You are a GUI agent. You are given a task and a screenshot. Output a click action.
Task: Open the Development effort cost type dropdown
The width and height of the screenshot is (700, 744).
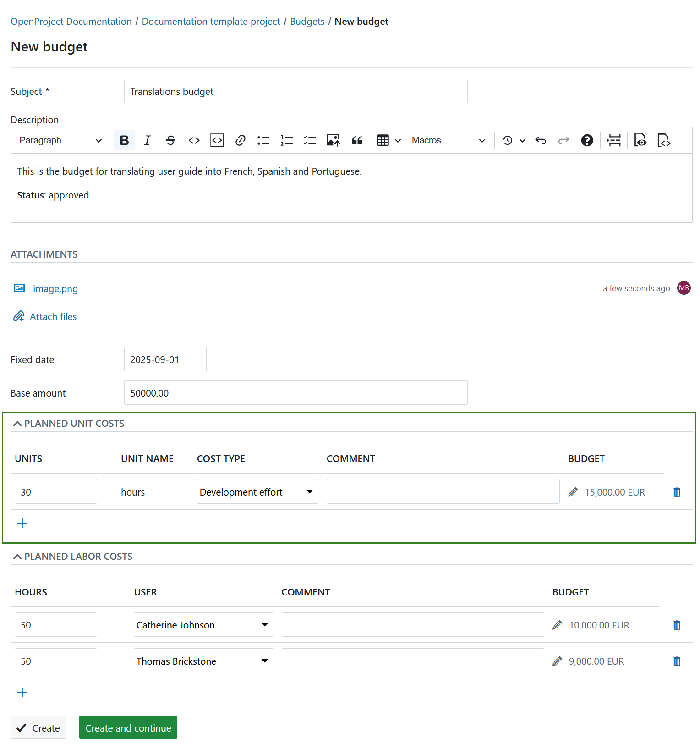click(x=257, y=492)
